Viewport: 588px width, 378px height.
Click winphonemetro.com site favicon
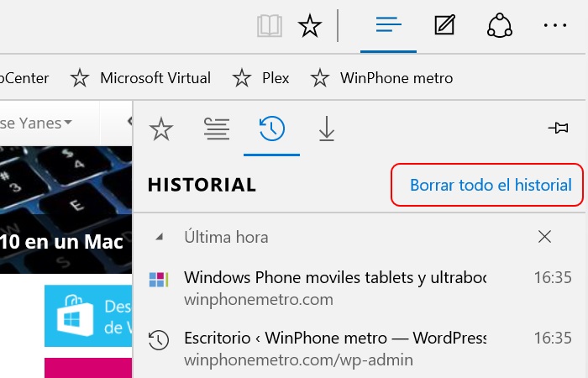[x=159, y=280]
